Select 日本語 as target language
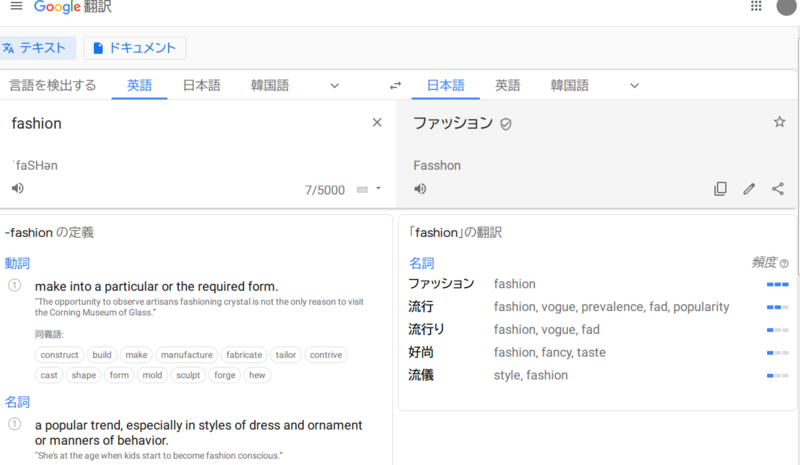The height and width of the screenshot is (465, 800). (446, 85)
